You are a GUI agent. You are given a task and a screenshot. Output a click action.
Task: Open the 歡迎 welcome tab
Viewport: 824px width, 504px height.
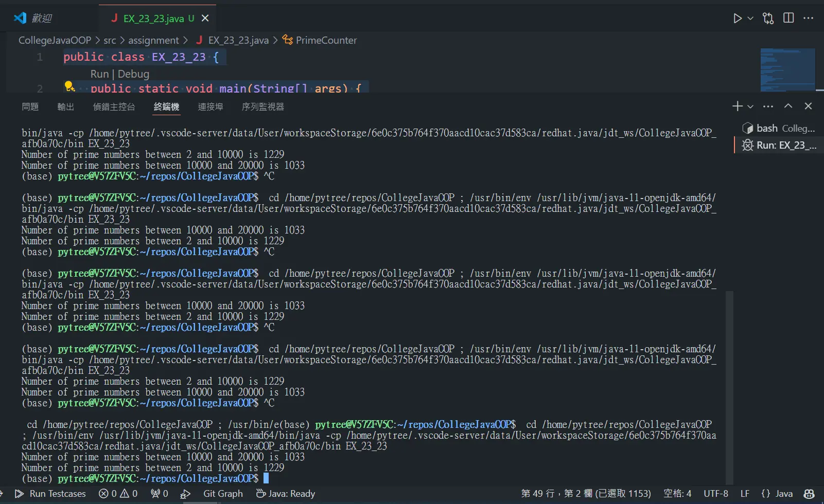pyautogui.click(x=41, y=18)
